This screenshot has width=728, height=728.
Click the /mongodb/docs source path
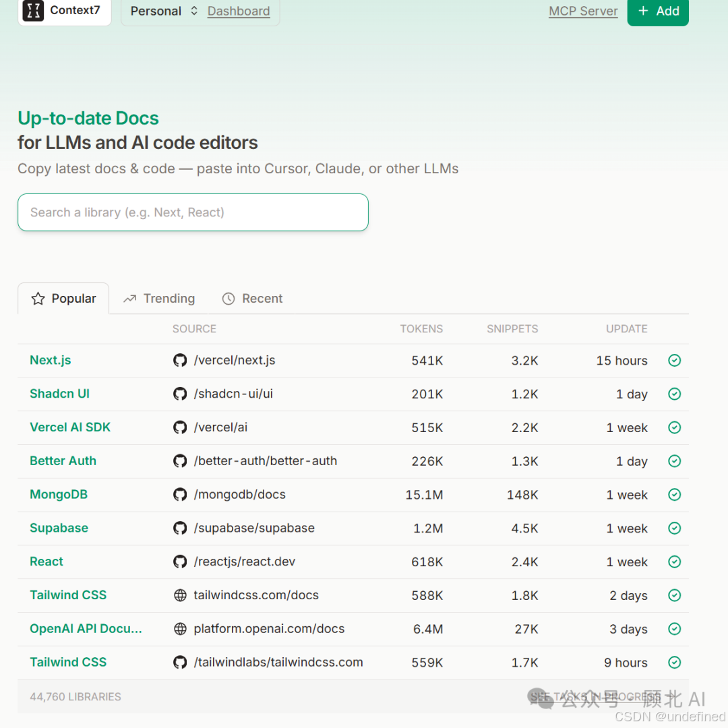(x=239, y=495)
